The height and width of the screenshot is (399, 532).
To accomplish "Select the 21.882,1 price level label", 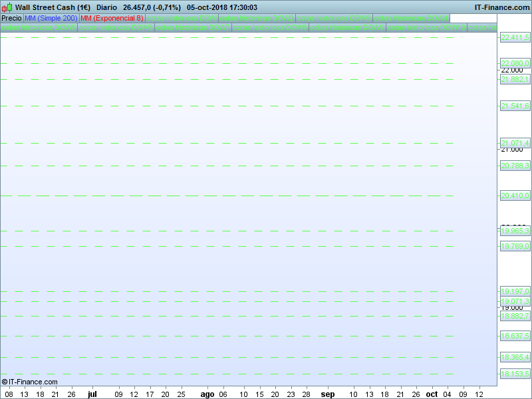I will coord(515,79).
